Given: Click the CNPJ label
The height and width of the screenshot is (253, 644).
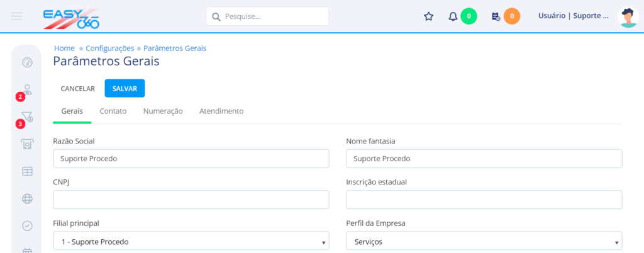Looking at the screenshot, I should coord(61,183).
